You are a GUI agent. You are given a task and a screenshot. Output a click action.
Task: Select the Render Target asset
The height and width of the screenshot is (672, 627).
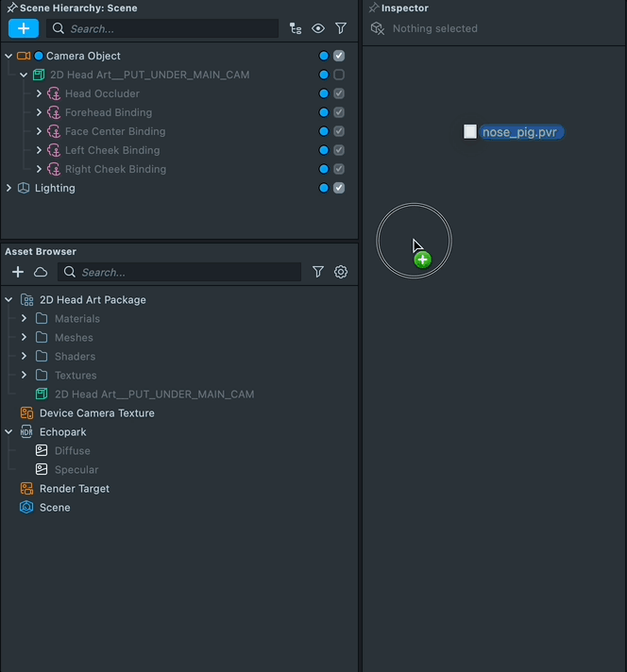click(74, 488)
